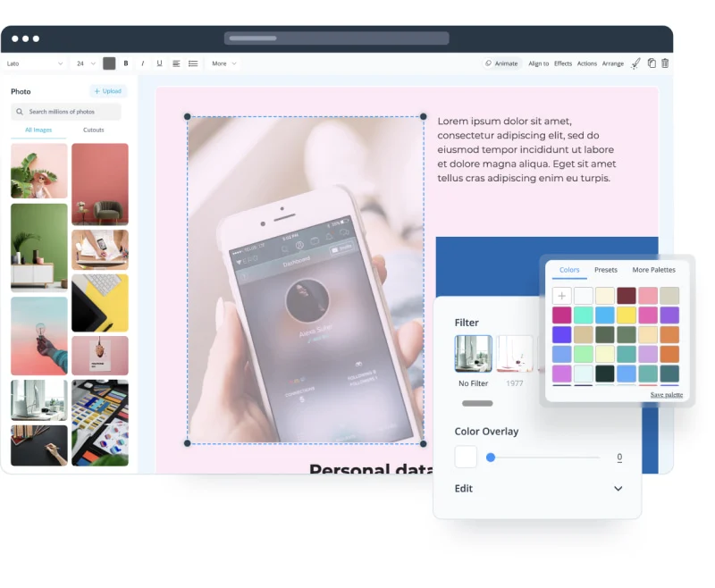The height and width of the screenshot is (588, 715).
Task: Switch to Cutouts tab
Action: tap(94, 130)
